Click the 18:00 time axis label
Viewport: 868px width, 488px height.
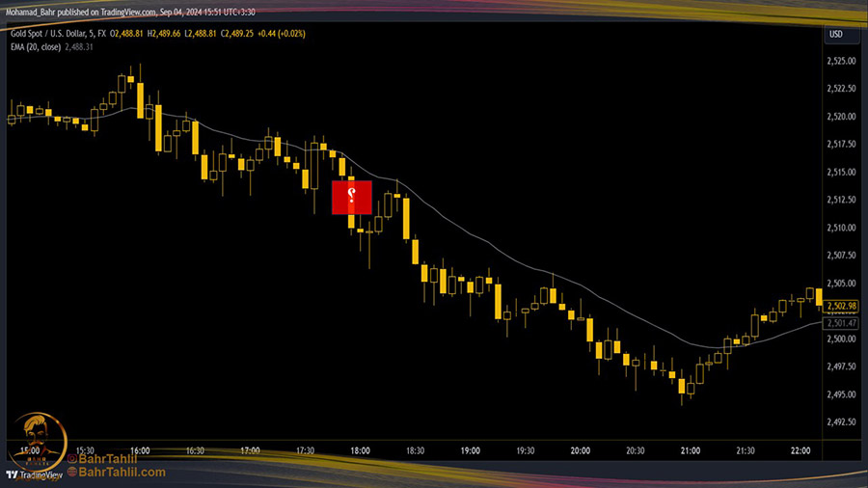(x=361, y=450)
